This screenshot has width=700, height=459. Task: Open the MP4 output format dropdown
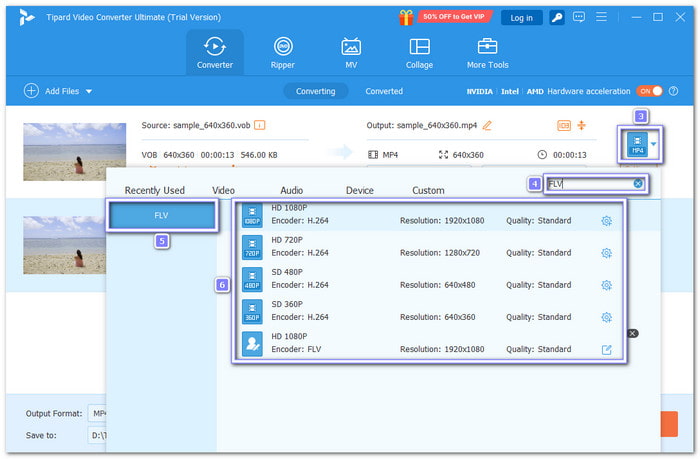654,144
